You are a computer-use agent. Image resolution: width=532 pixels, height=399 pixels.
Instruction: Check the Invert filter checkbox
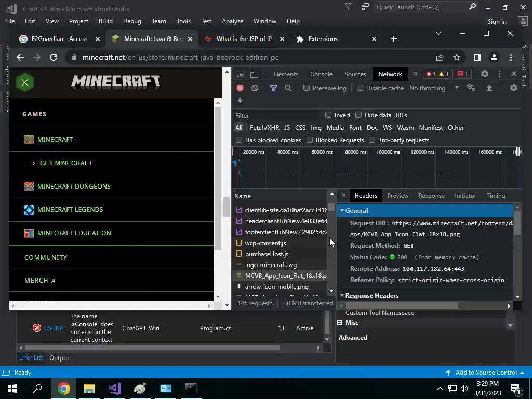coord(328,115)
